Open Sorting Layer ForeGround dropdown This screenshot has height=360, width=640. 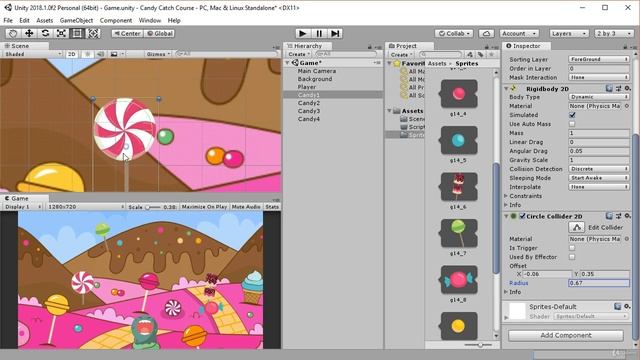click(599, 59)
